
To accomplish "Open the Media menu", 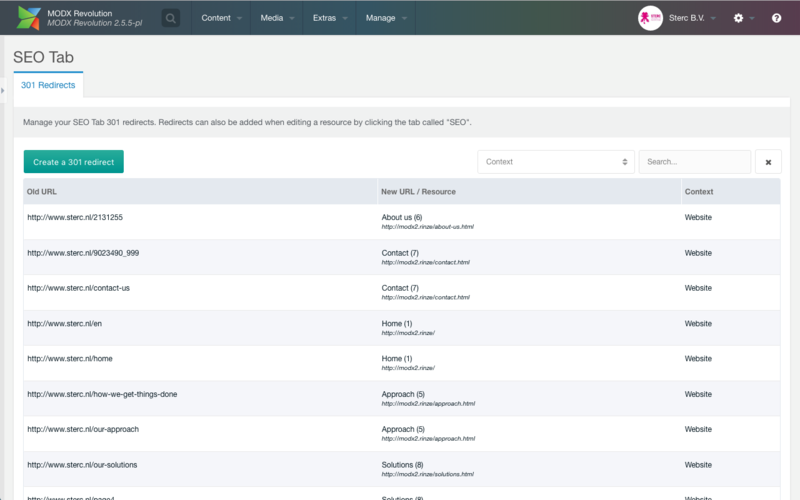I will click(x=277, y=18).
